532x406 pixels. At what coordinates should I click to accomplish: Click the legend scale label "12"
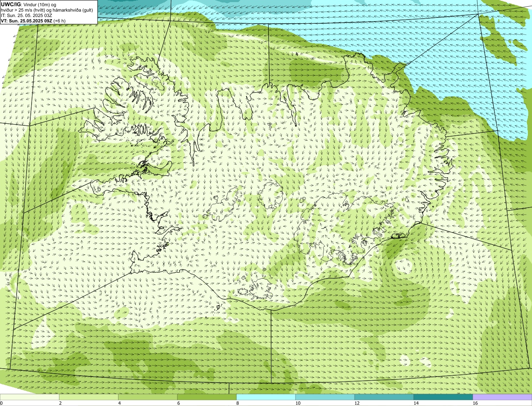pyautogui.click(x=357, y=403)
